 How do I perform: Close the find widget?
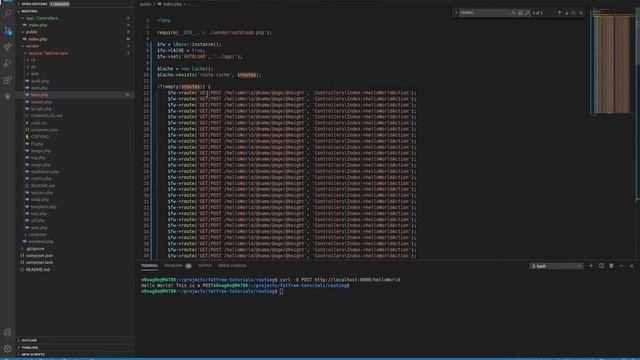581,13
